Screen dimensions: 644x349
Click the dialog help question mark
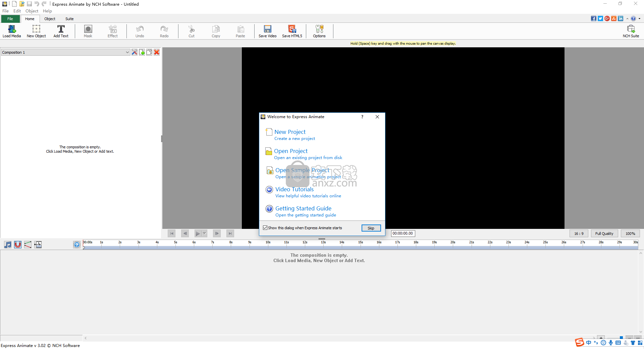click(x=362, y=117)
